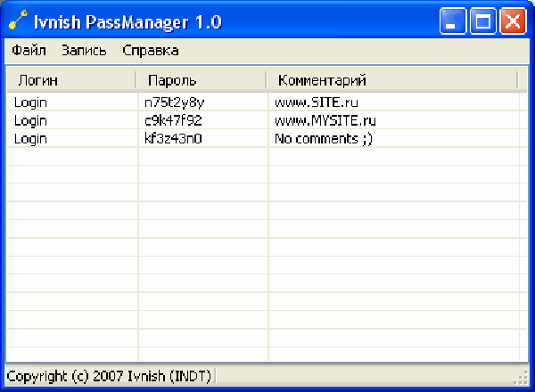Viewport: 535px width, 392px height.
Task: Click the key icon in title bar
Action: [18, 20]
